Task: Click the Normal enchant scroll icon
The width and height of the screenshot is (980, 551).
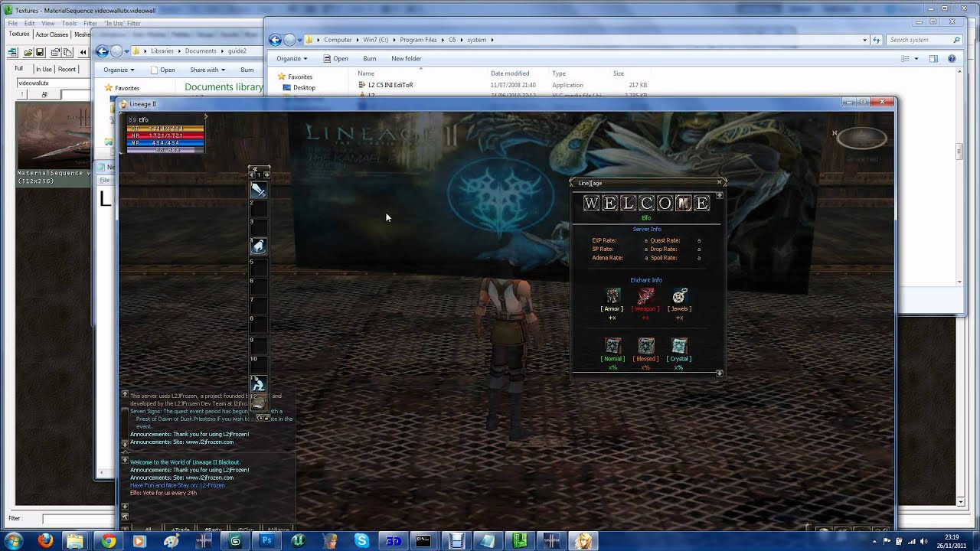Action: [612, 346]
